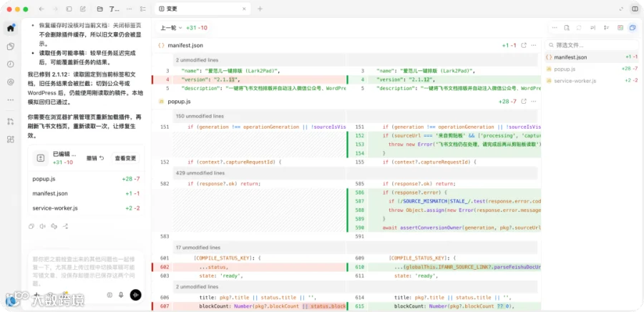This screenshot has width=644, height=312.
Task: Toggle the split layout icon at top right
Action: (635, 9)
